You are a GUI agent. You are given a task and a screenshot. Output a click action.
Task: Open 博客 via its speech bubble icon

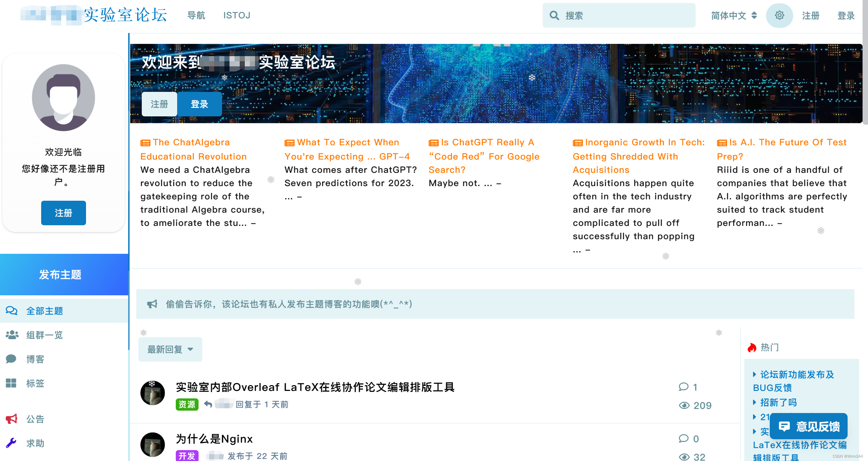click(x=11, y=359)
